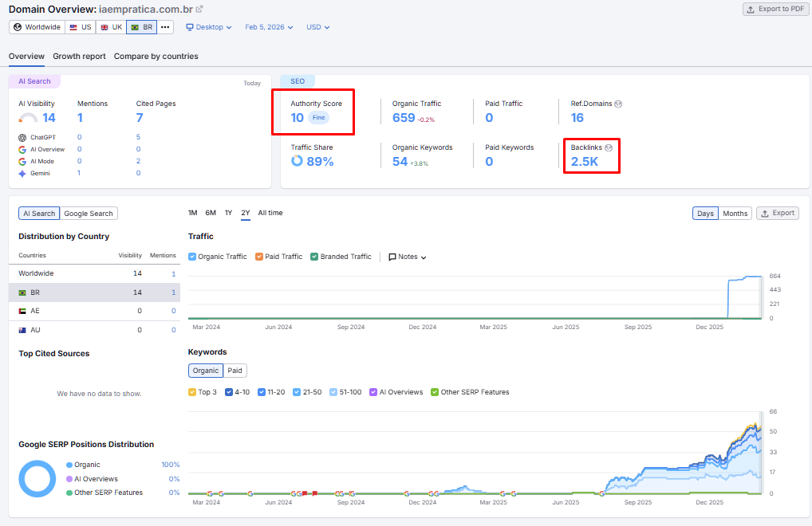812x526 pixels.
Task: Click the external link icon beside iaempratica.com.br
Action: click(x=199, y=9)
